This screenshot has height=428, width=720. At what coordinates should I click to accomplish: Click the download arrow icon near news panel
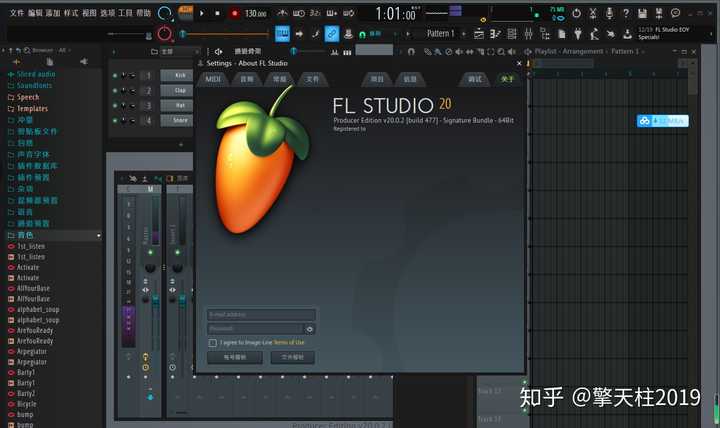click(627, 34)
